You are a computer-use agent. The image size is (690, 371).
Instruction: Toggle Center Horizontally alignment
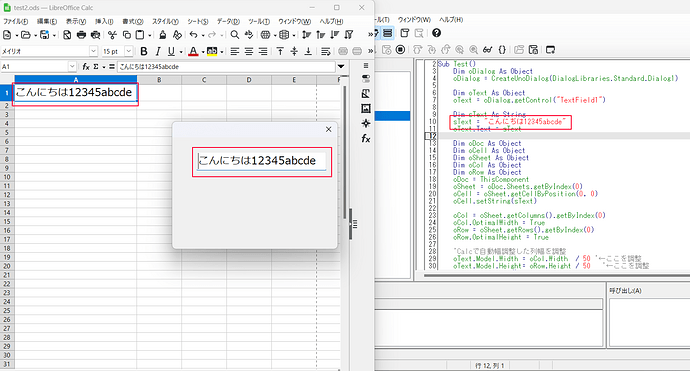pos(249,51)
